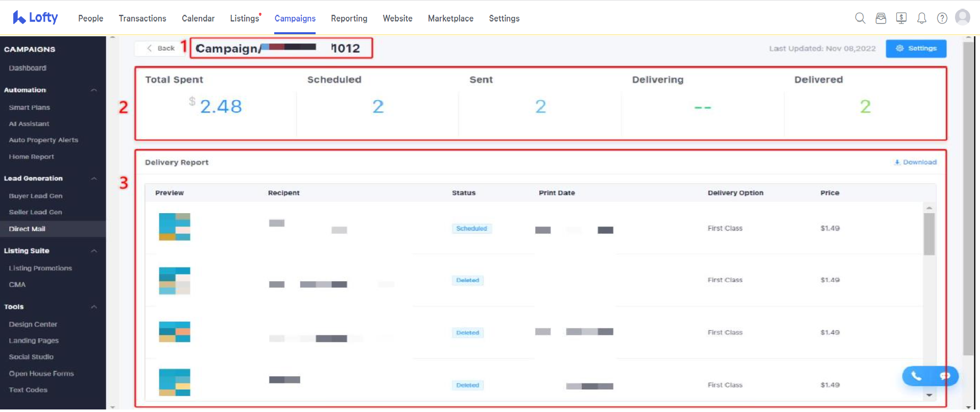Open Landing Pages
The width and height of the screenshot is (980, 412).
(34, 340)
